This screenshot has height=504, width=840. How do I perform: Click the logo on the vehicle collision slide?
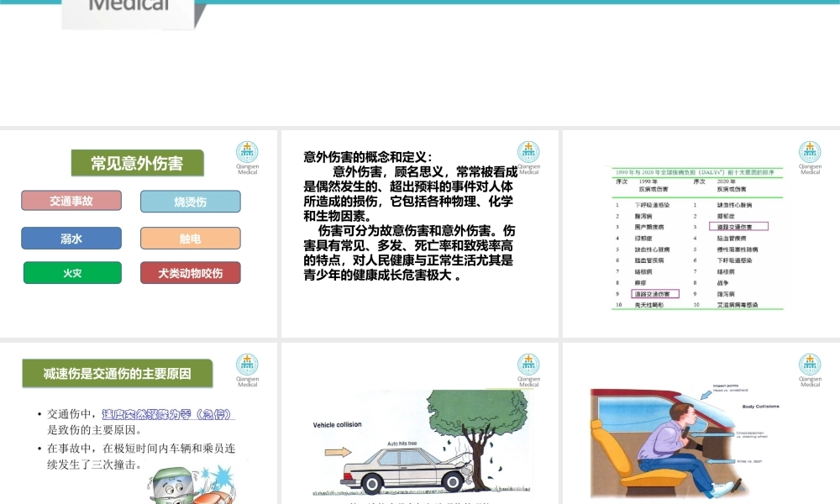pyautogui.click(x=528, y=370)
